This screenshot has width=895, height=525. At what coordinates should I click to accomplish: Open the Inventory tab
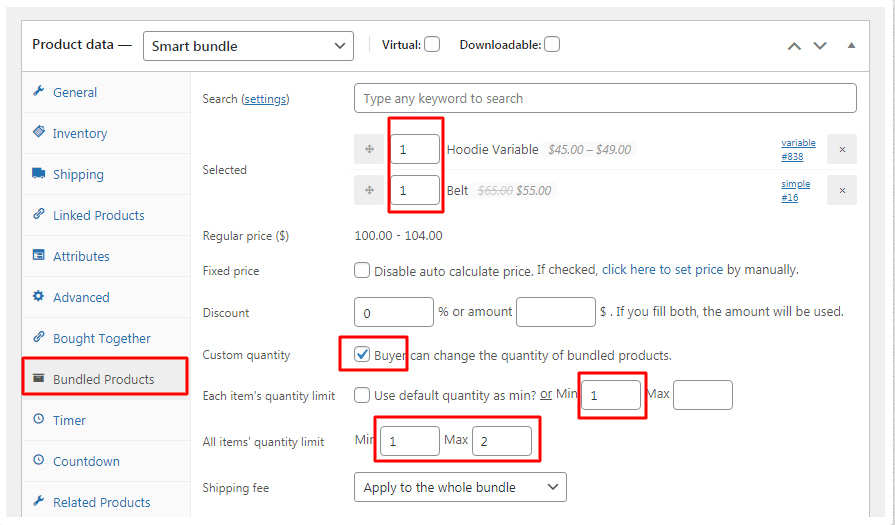[80, 133]
